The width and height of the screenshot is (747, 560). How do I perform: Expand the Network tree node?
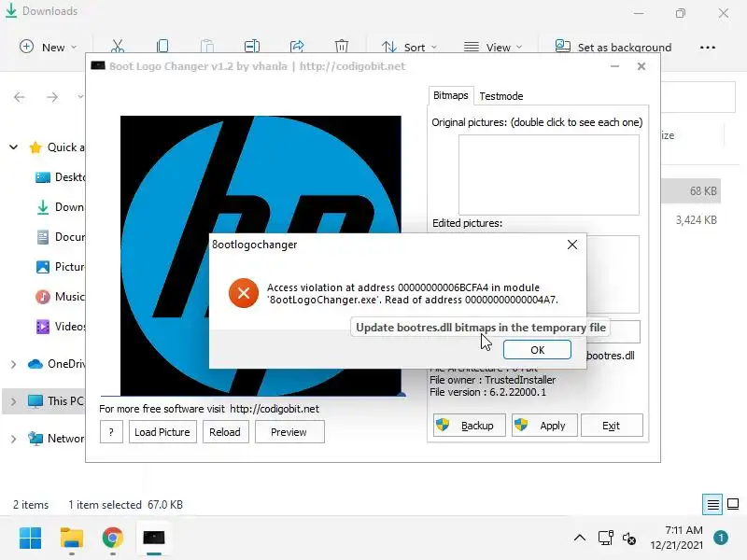(14, 439)
